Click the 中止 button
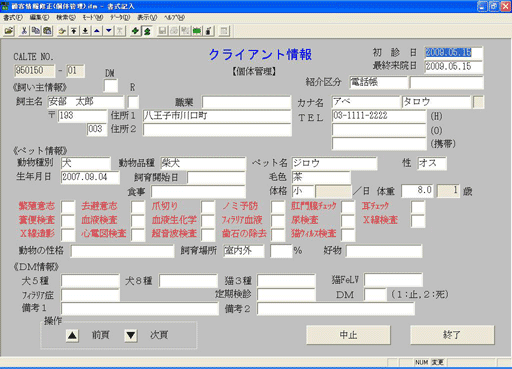This screenshot has height=369, width=512. tap(348, 335)
